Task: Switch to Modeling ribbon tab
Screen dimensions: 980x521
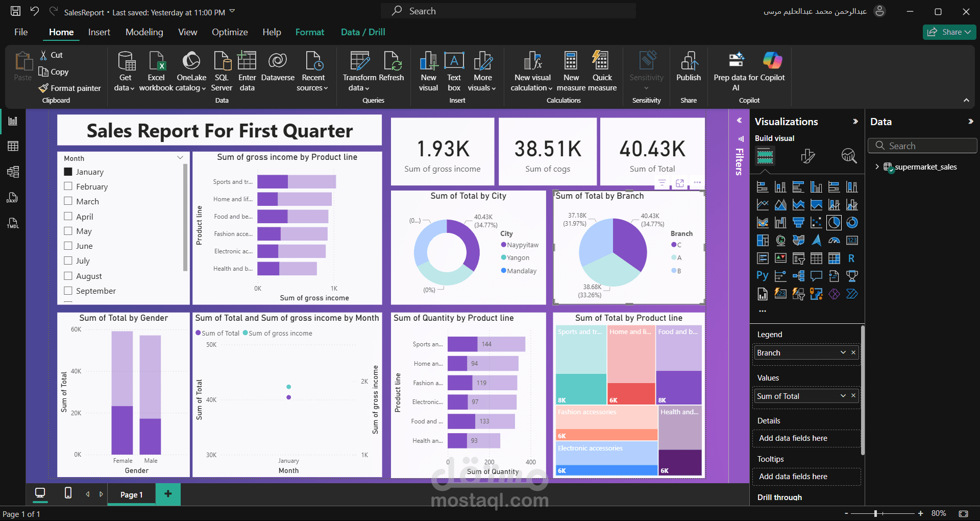Action: 144,32
